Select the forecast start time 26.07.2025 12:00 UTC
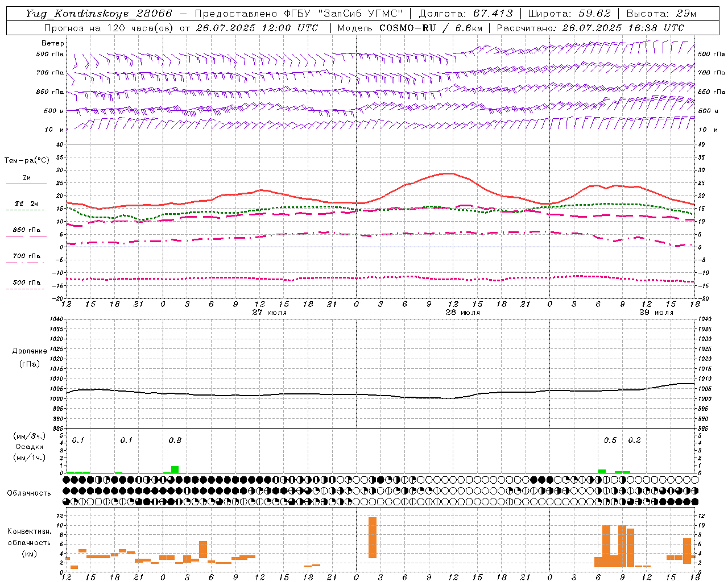 tap(257, 28)
